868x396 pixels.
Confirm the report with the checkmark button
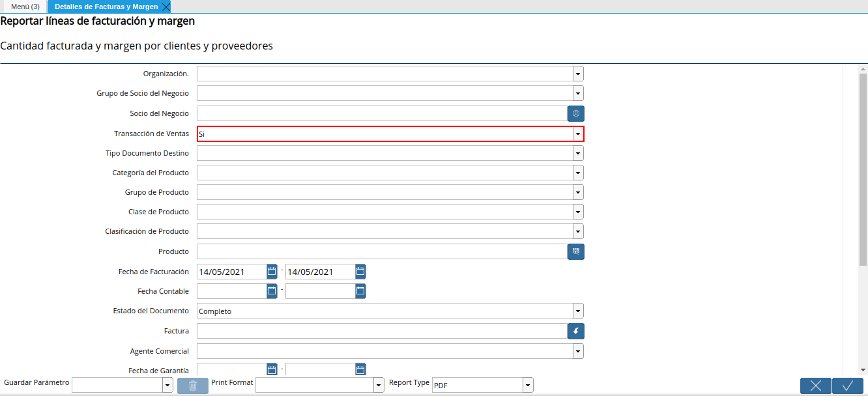pos(848,386)
